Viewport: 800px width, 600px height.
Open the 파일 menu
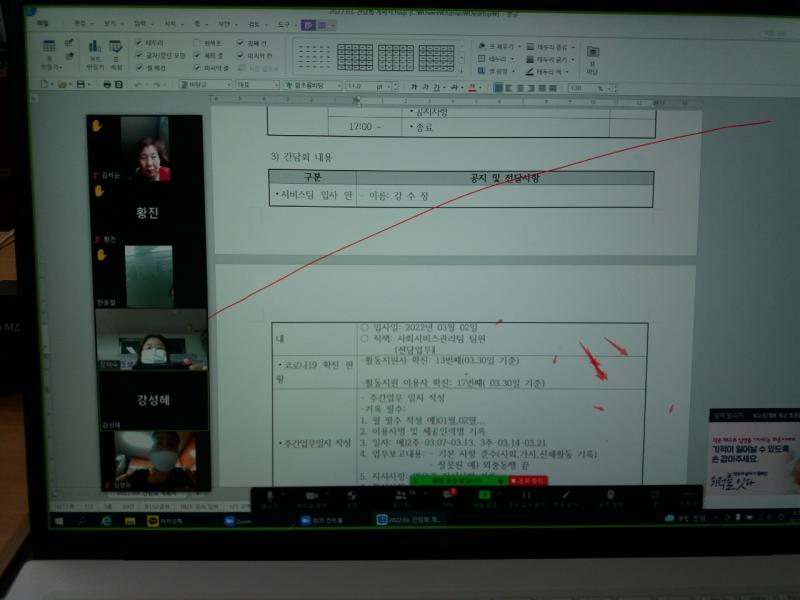click(x=43, y=23)
